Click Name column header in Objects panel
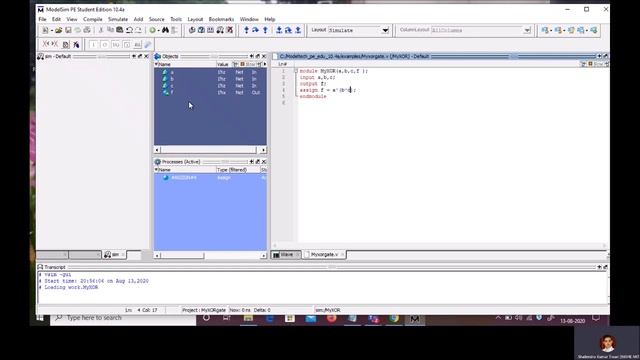Screen dimensions: 640x360 pyautogui.click(x=185, y=64)
